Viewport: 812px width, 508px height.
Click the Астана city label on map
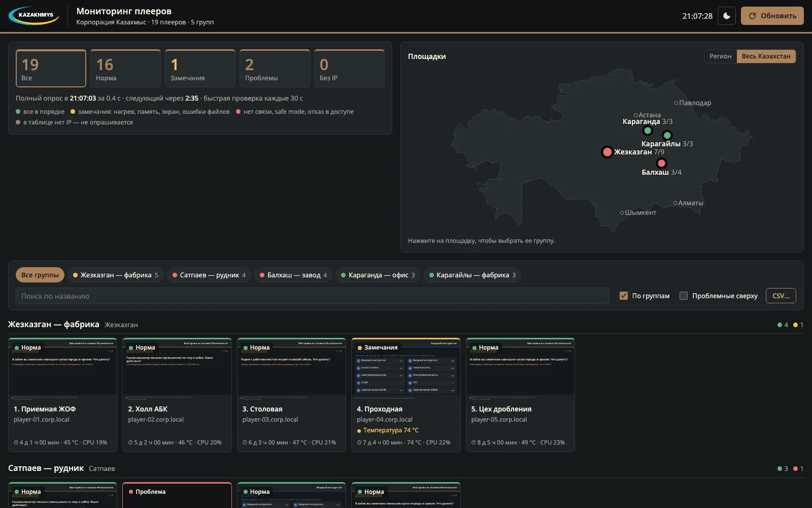tap(650, 115)
